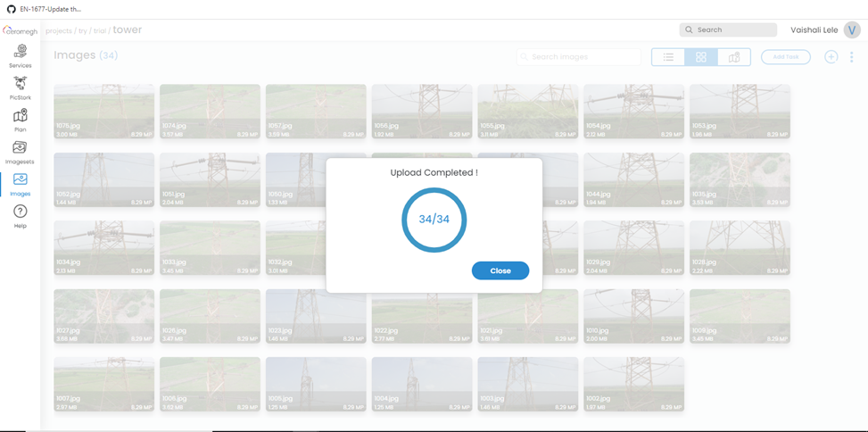The height and width of the screenshot is (432, 868).
Task: Click the Upload Completed ! title text
Action: pos(434,173)
